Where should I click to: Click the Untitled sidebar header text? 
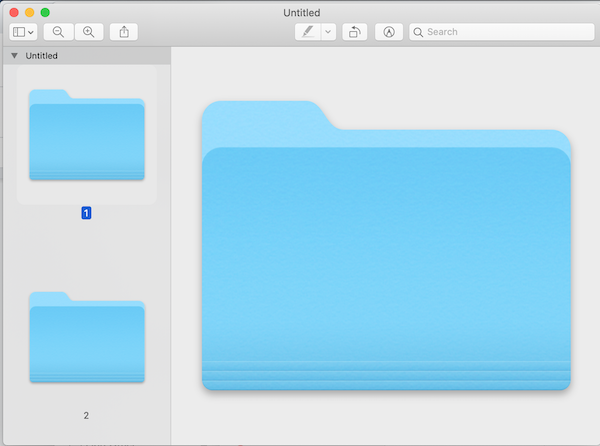[41, 56]
